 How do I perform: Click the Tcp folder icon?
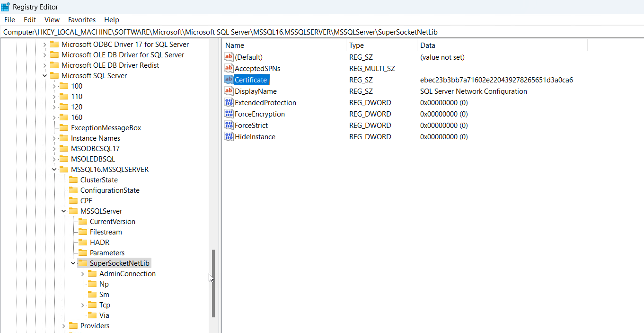pyautogui.click(x=92, y=305)
